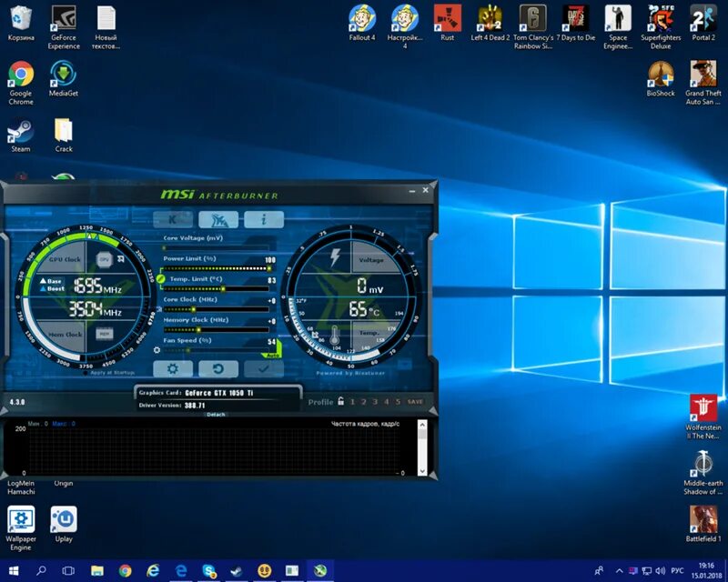Click the fan speed gear icon
Image resolution: width=728 pixels, height=582 pixels.
[x=157, y=350]
